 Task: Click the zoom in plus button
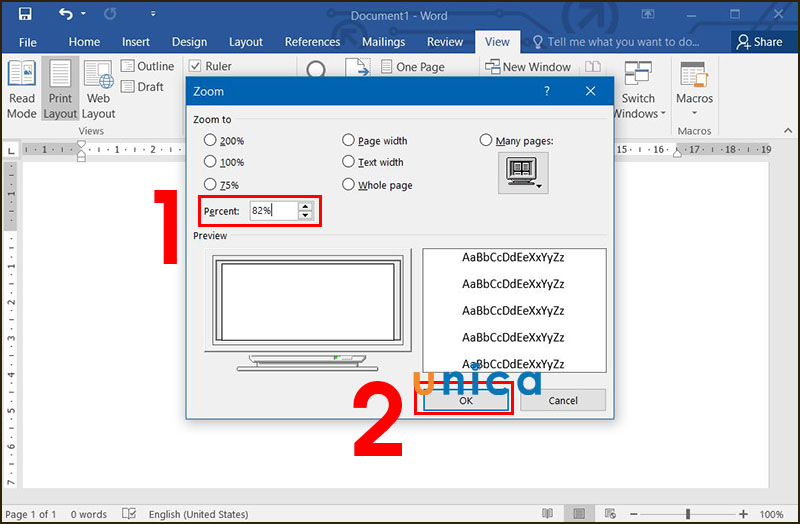point(743,514)
